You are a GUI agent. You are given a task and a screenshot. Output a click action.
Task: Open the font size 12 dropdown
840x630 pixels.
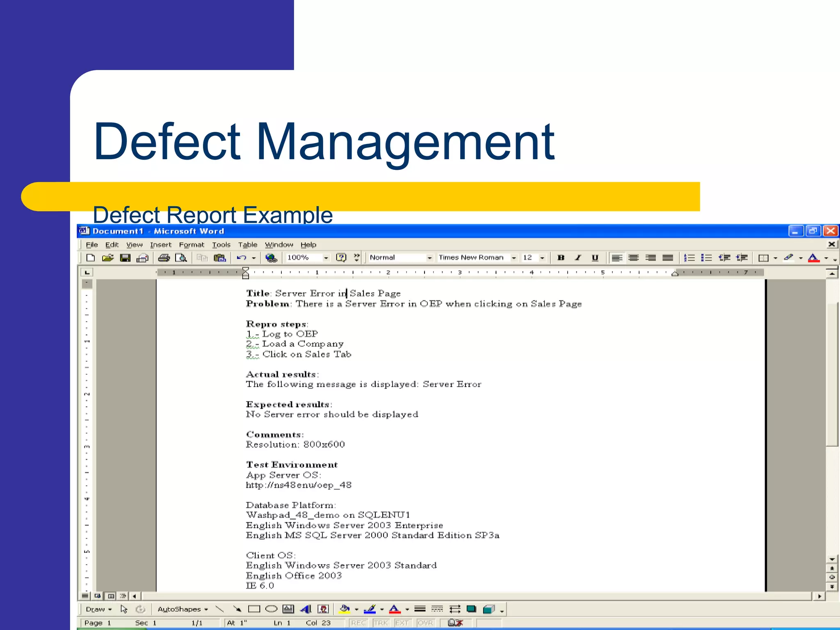(542, 258)
